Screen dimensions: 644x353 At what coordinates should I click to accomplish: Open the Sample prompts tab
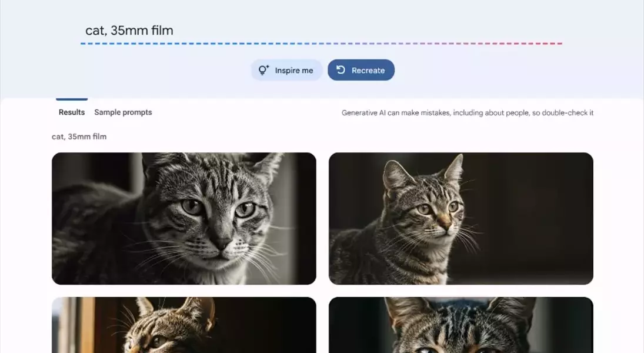[123, 112]
